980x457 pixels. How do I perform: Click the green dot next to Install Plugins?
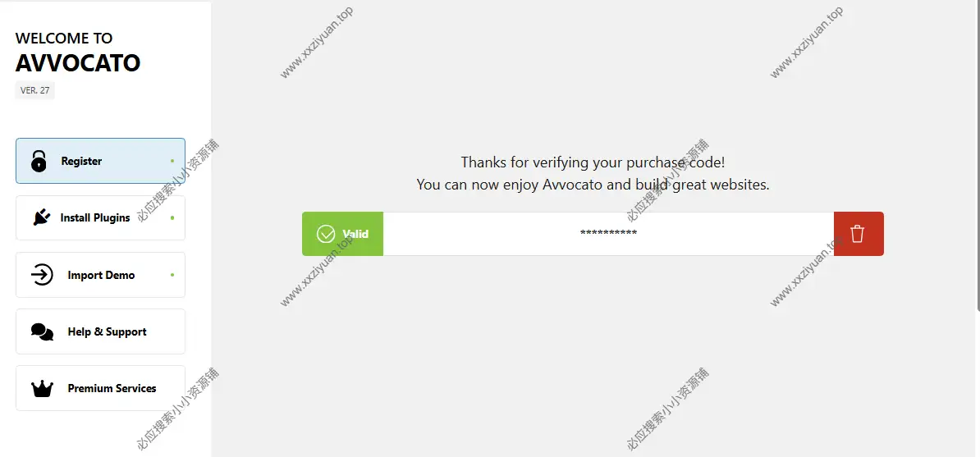172,218
